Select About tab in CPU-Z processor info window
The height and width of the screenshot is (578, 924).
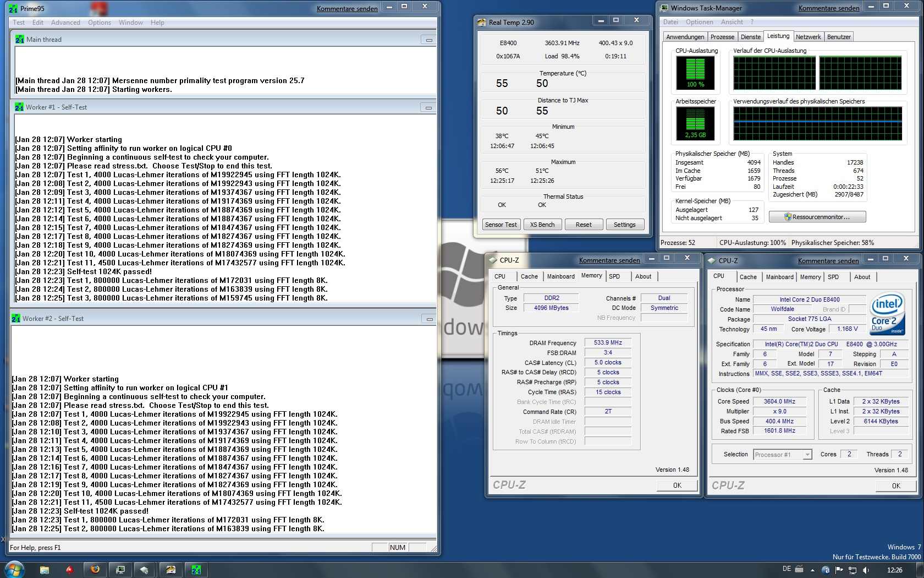point(862,277)
